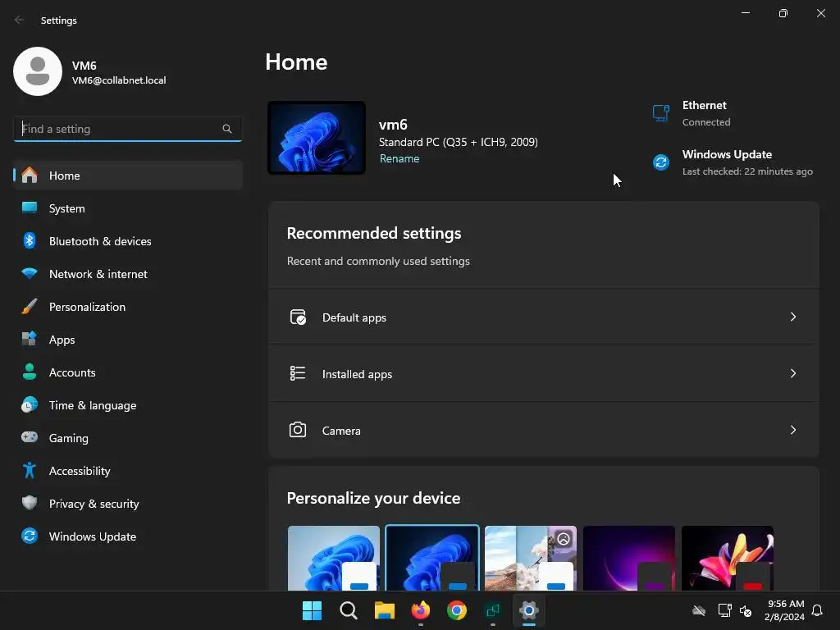Open the System settings page
The height and width of the screenshot is (630, 840).
[x=128, y=208]
